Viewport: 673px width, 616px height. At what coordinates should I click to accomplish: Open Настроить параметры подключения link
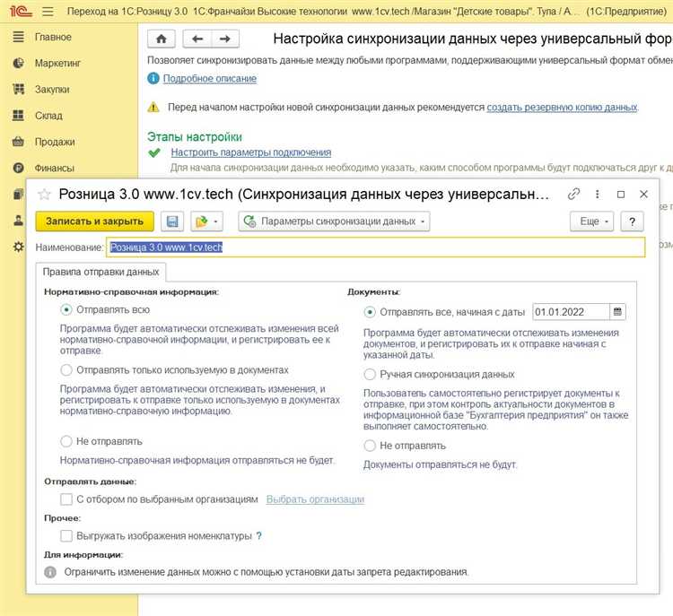coord(251,152)
